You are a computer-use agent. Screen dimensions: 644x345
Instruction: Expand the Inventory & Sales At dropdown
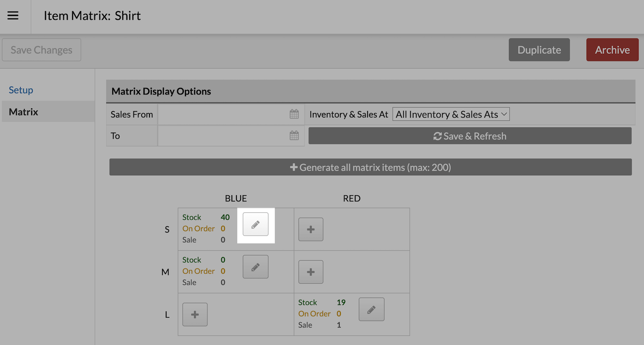click(451, 114)
